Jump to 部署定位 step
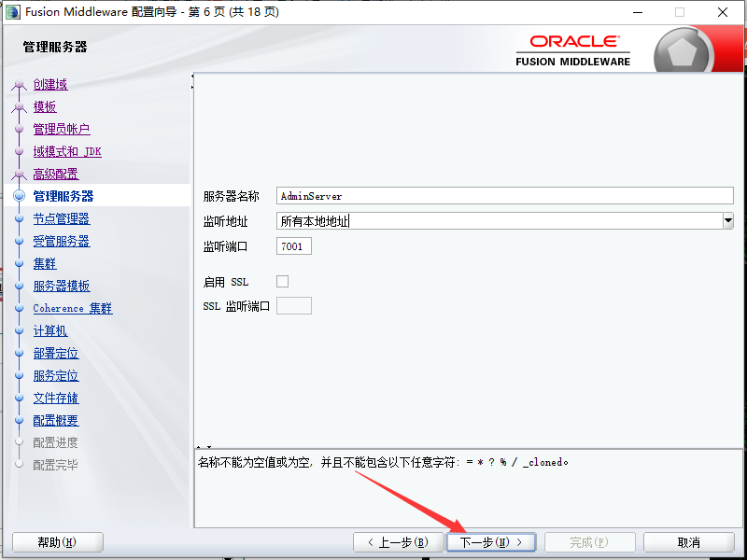The height and width of the screenshot is (560, 747). click(56, 353)
